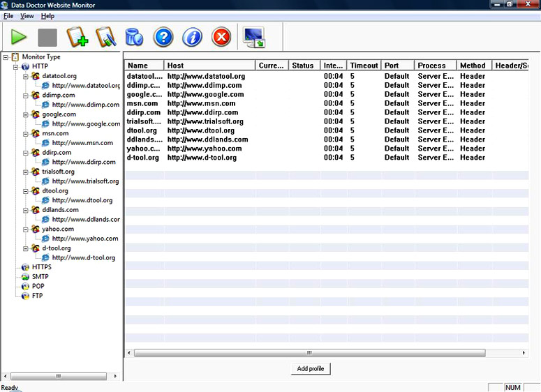Collapse the Monitor Type root node

coord(6,57)
